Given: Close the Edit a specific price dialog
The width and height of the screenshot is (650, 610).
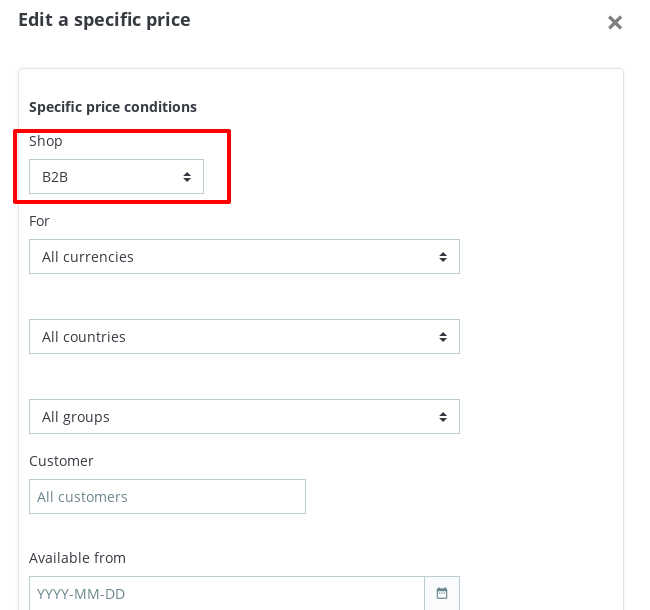Looking at the screenshot, I should (x=615, y=22).
